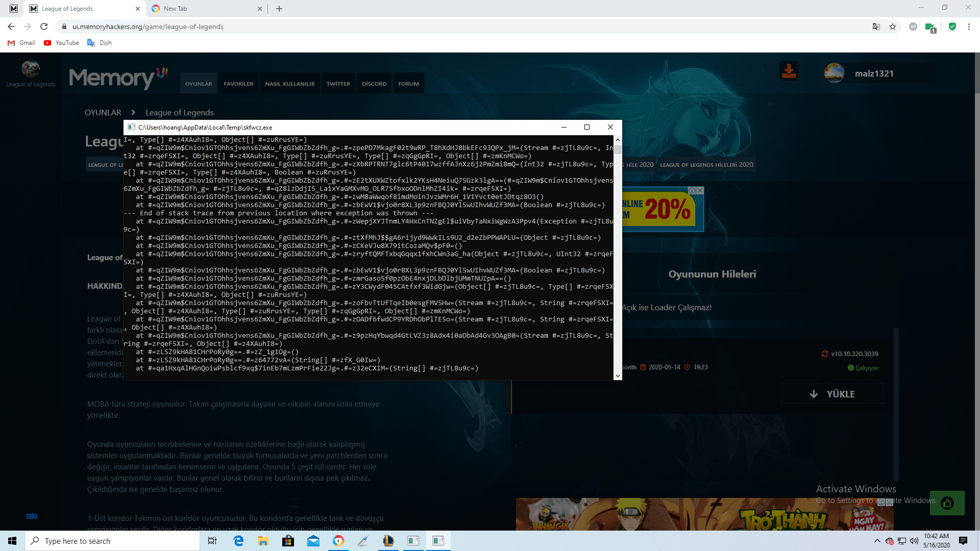Open the Chrome three-dot menu
This screenshot has height=551, width=980.
pyautogui.click(x=969, y=27)
